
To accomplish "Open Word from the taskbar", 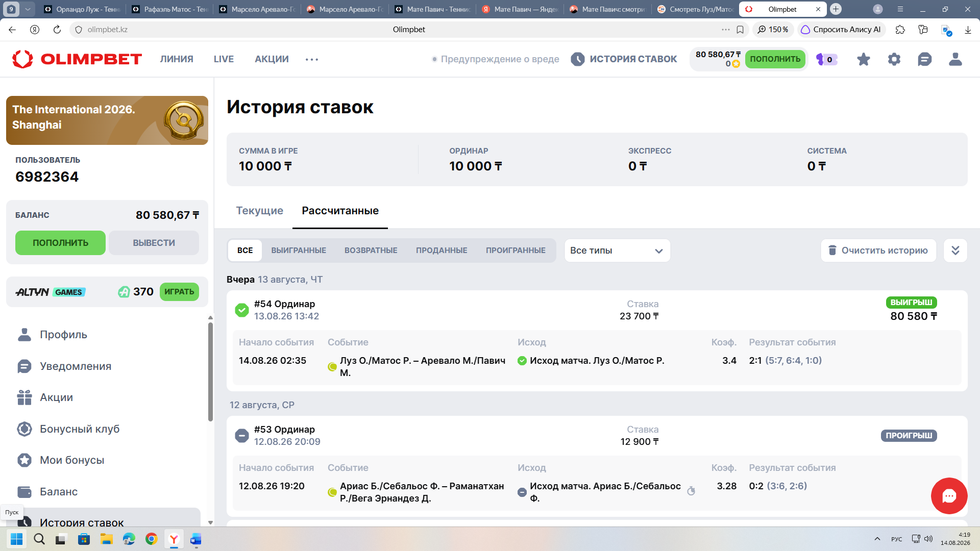I will [x=196, y=539].
